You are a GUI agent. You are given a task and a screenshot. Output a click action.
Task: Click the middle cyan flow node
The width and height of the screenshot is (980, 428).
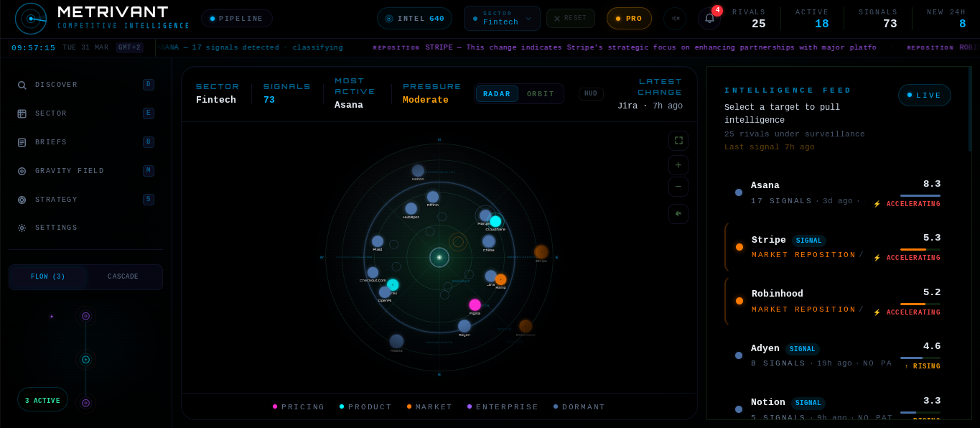pos(85,359)
